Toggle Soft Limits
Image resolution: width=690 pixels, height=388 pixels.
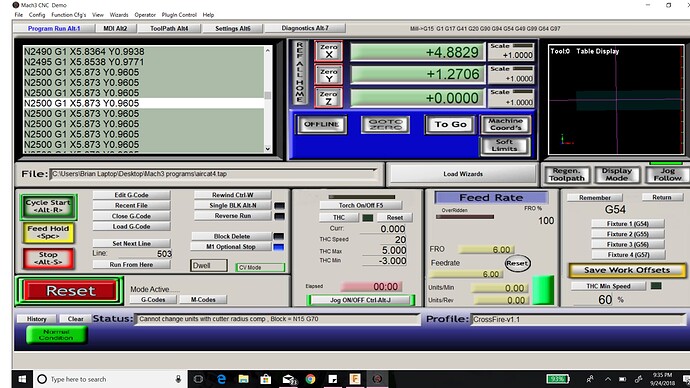(504, 146)
